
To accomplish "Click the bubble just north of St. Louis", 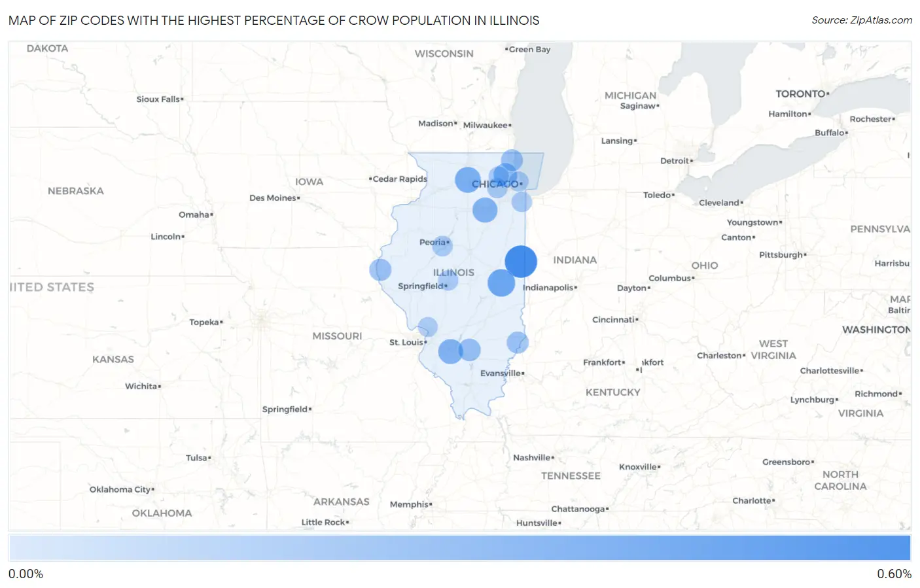I will coord(427,326).
